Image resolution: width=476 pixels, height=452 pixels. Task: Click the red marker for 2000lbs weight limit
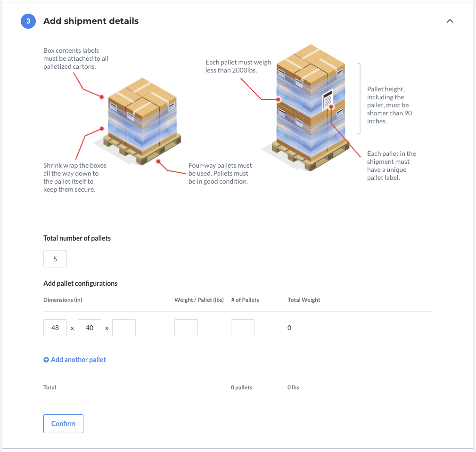pyautogui.click(x=279, y=99)
